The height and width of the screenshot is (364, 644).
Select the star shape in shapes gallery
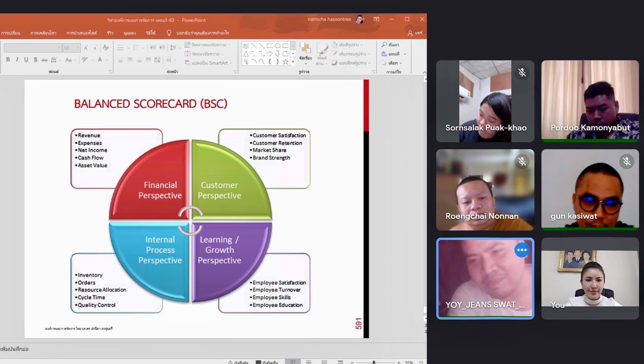pos(285,62)
